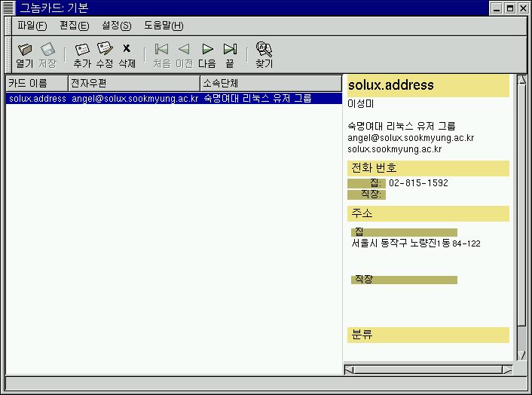Click 숙명여대 리눅스 유저 그룹 cell in list
Image resolution: width=532 pixels, height=395 pixels.
(258, 99)
